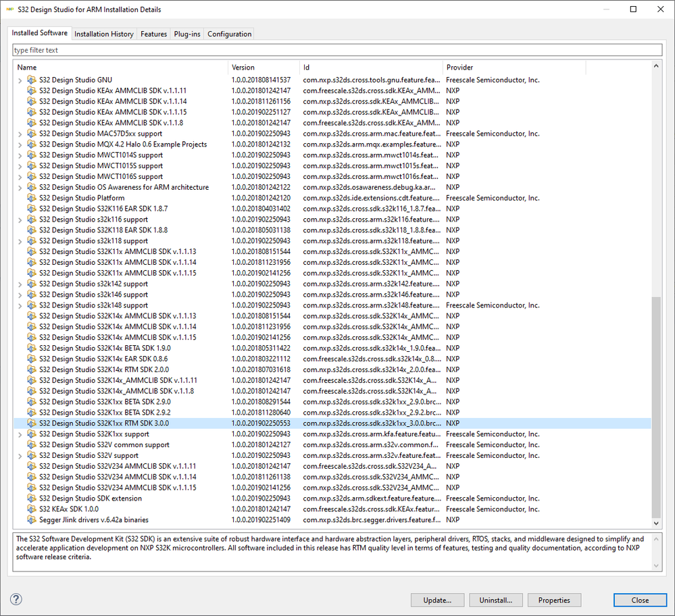675x616 pixels.
Task: Click the icon for S32K1xx RTM SDK 3.0.0
Action: coord(32,423)
